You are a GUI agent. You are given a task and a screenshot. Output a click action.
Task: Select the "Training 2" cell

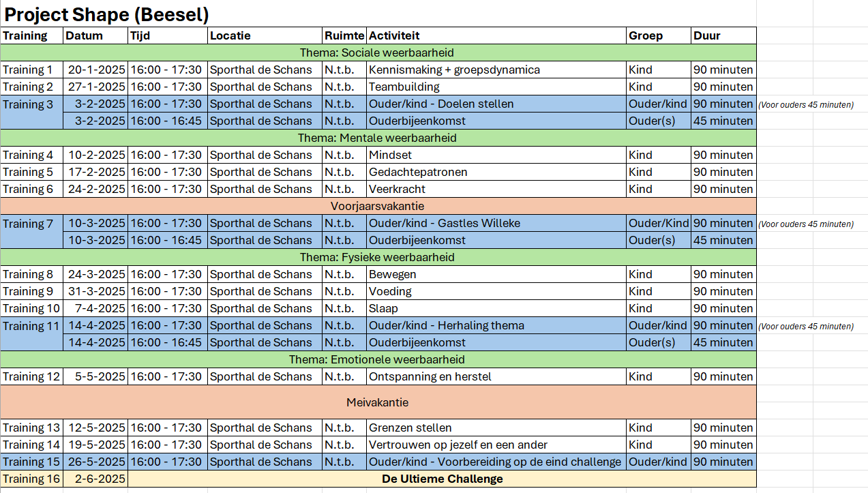[x=32, y=87]
